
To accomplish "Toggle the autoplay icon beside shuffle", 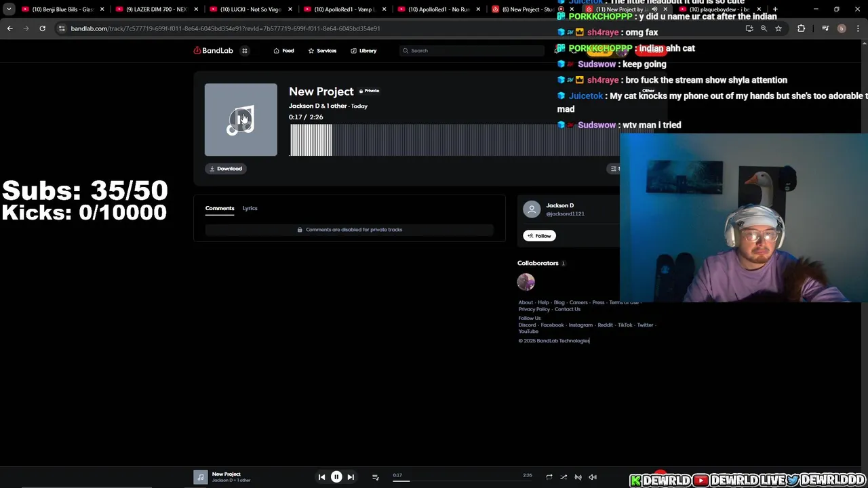I will coord(578,477).
